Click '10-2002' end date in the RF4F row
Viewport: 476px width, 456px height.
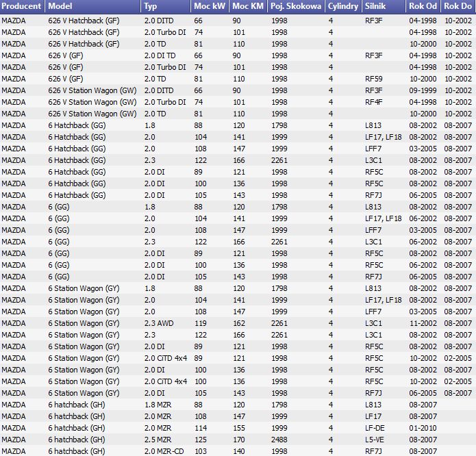click(x=458, y=102)
